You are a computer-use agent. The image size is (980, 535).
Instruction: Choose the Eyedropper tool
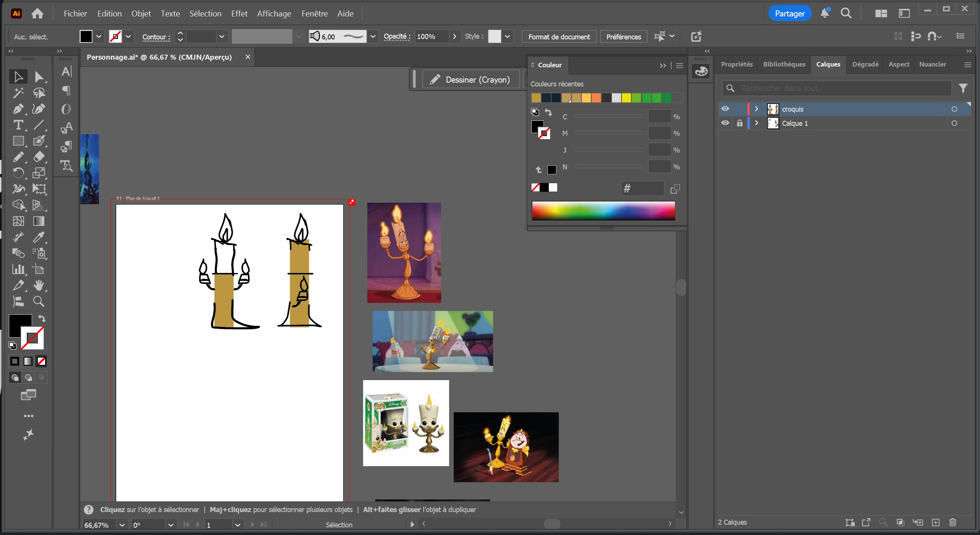[38, 237]
